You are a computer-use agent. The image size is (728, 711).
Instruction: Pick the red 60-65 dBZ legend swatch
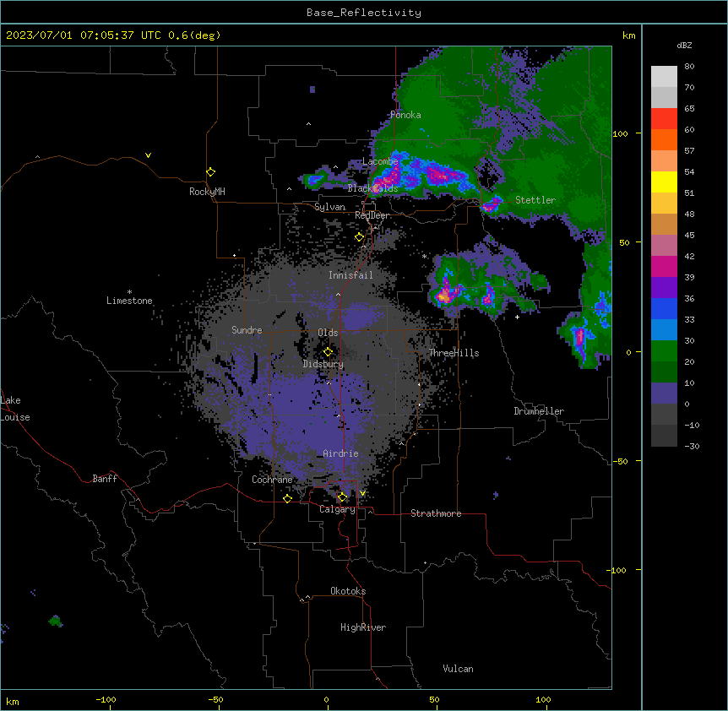(664, 119)
